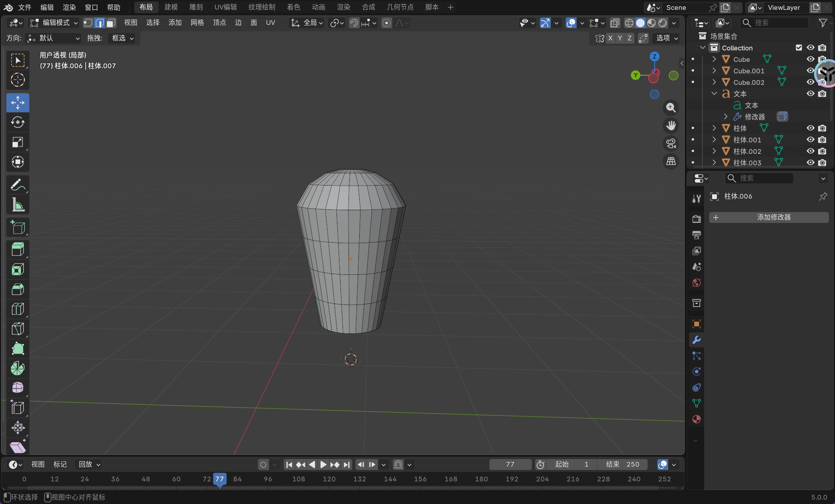The image size is (835, 504).
Task: Uncheck the Collection exclude checkbox
Action: point(799,48)
